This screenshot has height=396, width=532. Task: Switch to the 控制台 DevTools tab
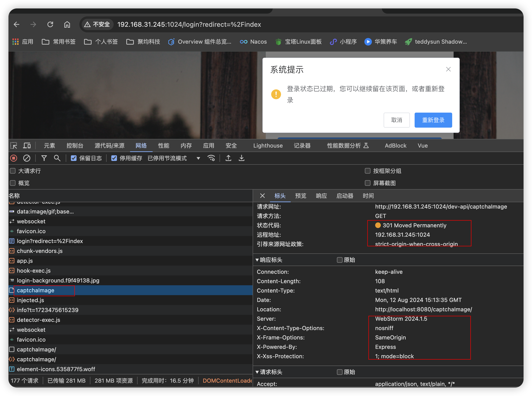point(75,145)
